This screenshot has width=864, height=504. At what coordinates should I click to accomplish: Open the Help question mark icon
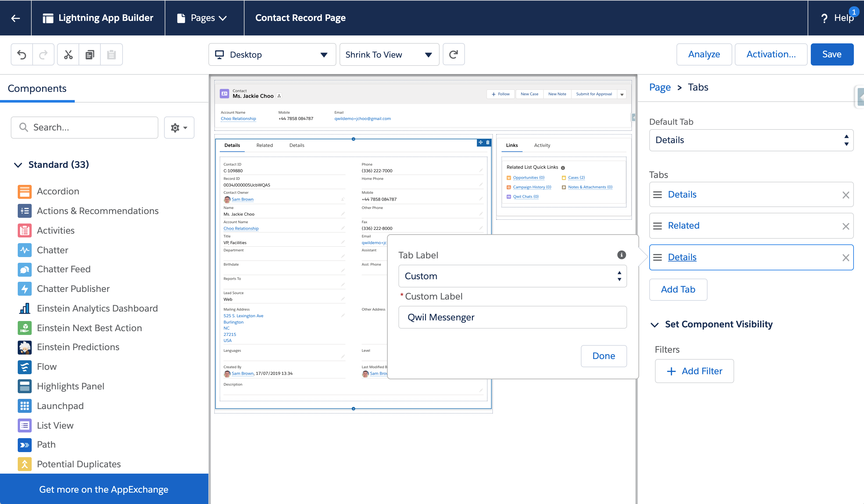(x=824, y=18)
